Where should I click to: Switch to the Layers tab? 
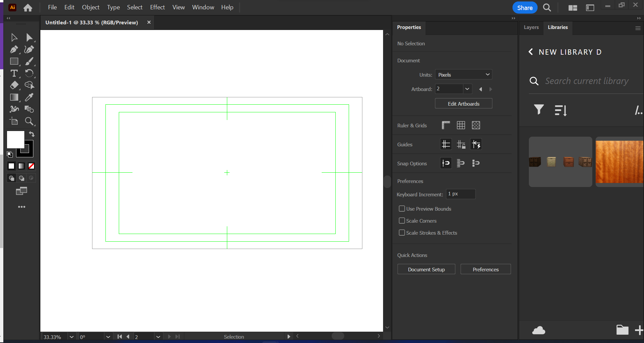pos(531,27)
